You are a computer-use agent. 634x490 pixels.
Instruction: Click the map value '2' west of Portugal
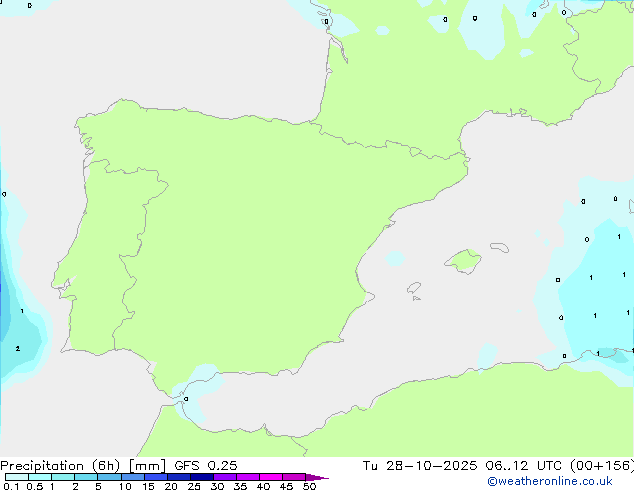pos(18,348)
